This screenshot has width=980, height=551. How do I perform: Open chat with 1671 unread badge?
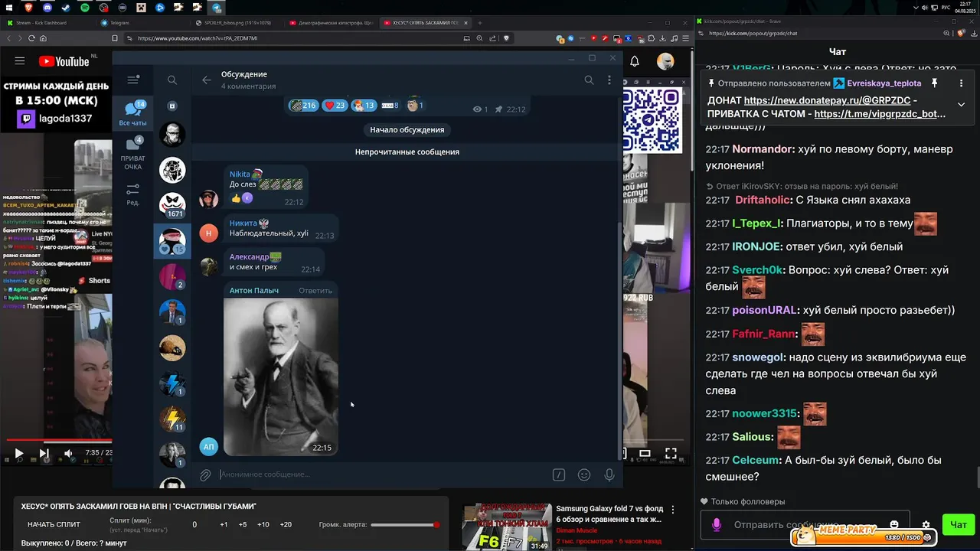point(172,205)
